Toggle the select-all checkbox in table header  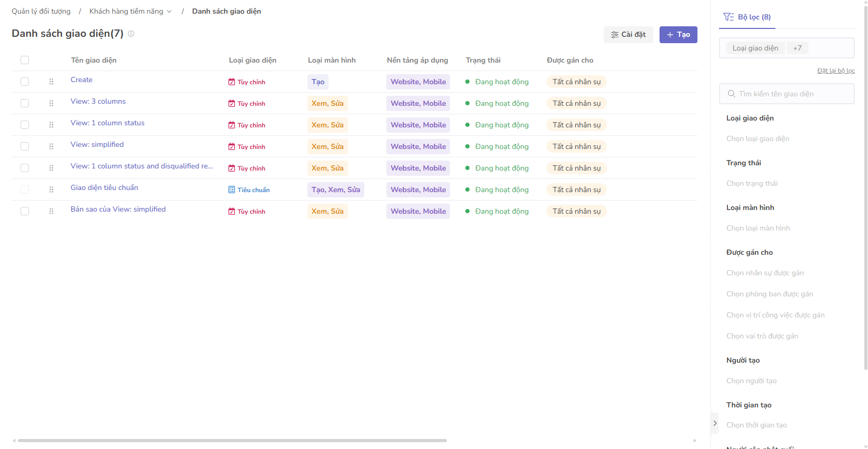pos(25,60)
